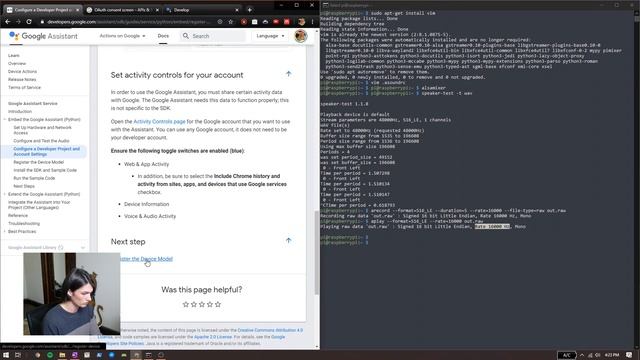
Task: Open the Chrome three-dot menu
Action: point(313,22)
